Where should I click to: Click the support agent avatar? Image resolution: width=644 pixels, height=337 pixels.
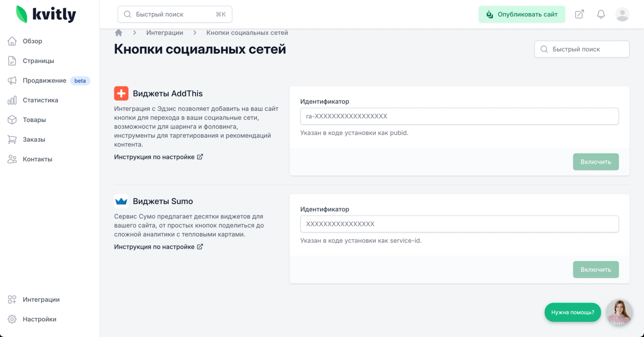click(x=619, y=313)
